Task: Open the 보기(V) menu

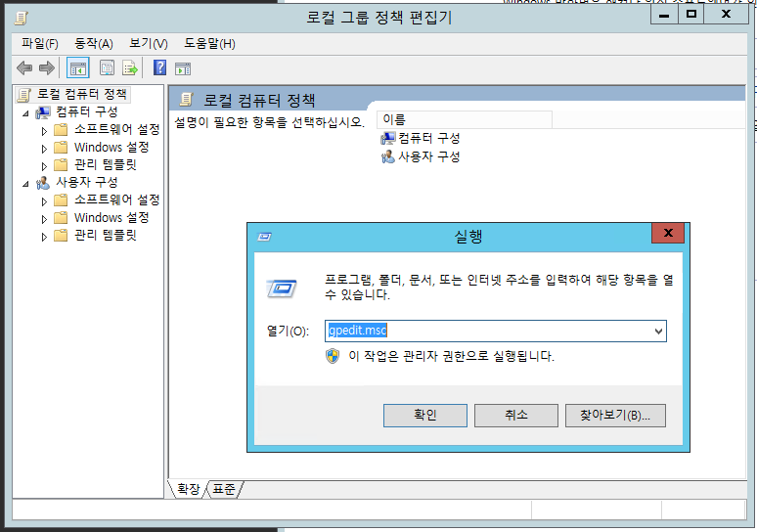Action: point(149,44)
